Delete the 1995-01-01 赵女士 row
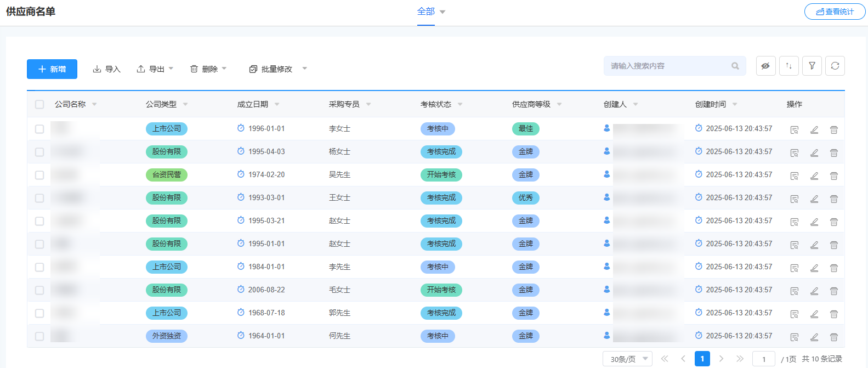This screenshot has height=368, width=868. (x=834, y=245)
